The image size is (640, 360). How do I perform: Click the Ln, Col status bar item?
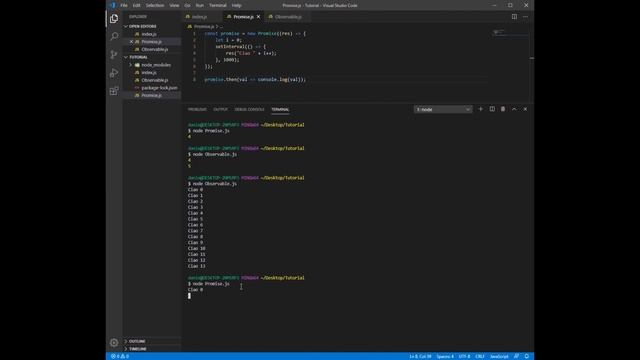420,356
